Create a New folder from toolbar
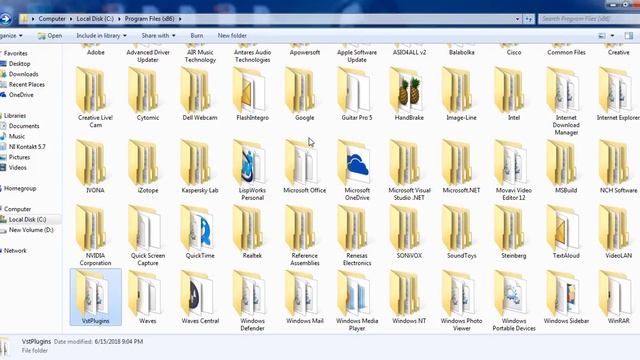Viewport: 640px width, 360px height. pos(232,36)
